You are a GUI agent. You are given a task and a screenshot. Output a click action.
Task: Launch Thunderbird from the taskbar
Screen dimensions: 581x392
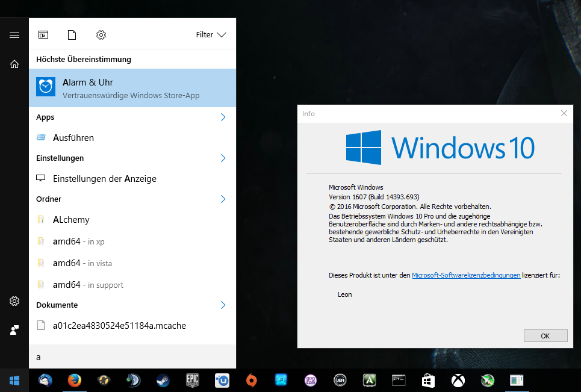coord(45,381)
